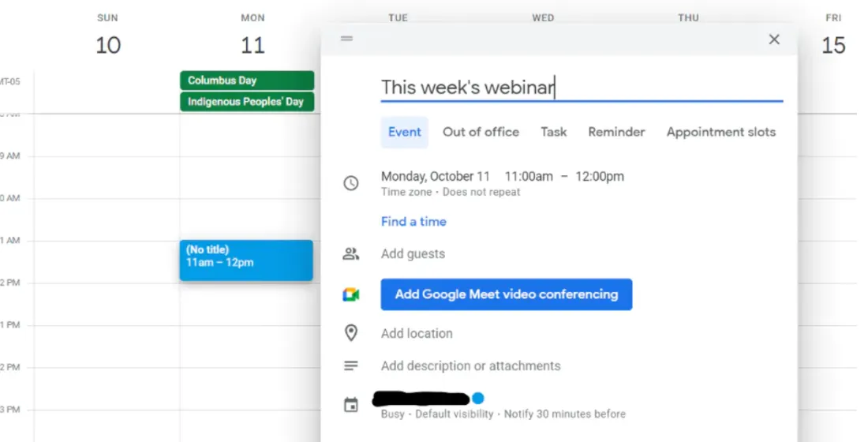
Task: Click the Google Meet camera icon
Action: point(351,294)
